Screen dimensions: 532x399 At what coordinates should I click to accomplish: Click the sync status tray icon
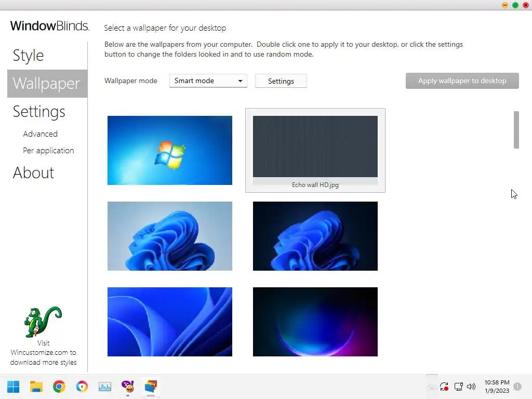click(x=444, y=387)
